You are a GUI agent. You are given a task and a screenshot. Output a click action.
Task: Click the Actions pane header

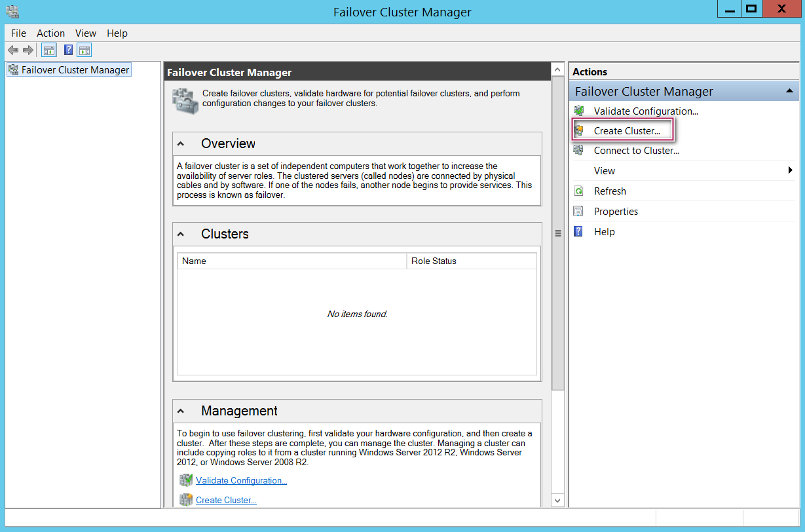coord(684,72)
